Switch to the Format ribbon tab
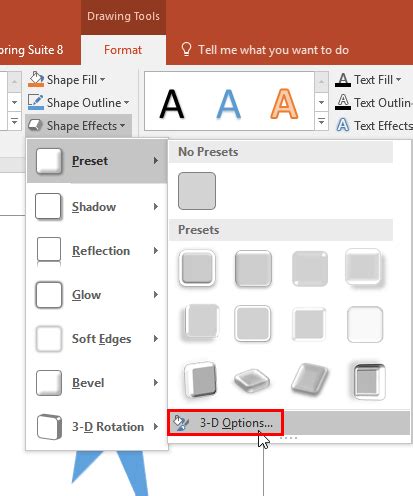413x496 pixels. pyautogui.click(x=123, y=50)
